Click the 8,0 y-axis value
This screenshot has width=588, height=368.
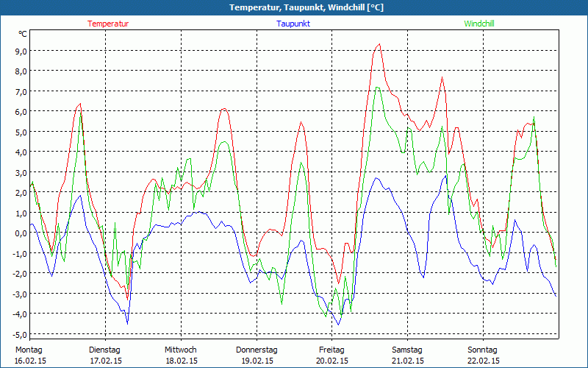pyautogui.click(x=21, y=71)
